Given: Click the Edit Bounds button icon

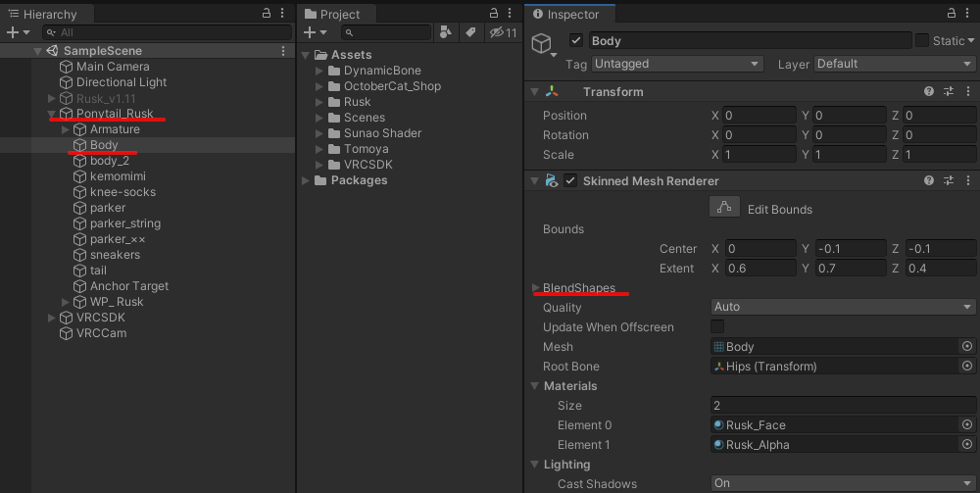Looking at the screenshot, I should click(724, 207).
